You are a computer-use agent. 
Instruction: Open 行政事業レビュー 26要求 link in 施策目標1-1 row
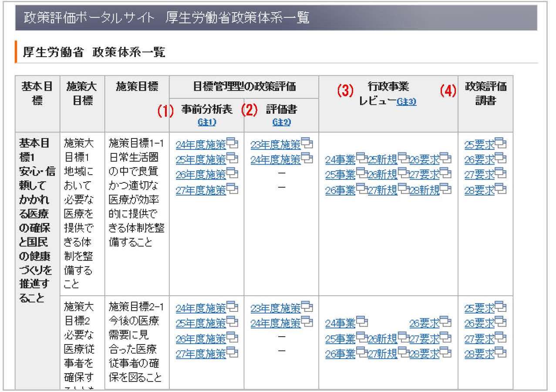pos(425,159)
